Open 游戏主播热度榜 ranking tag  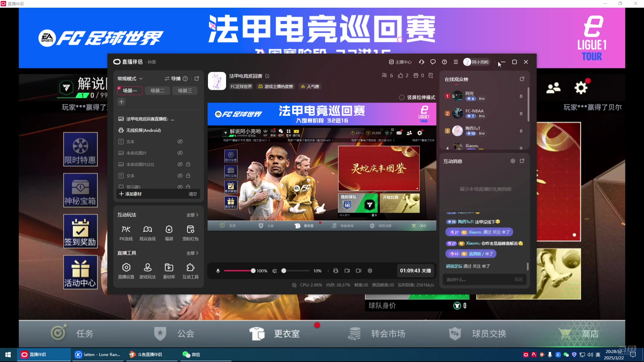click(275, 86)
